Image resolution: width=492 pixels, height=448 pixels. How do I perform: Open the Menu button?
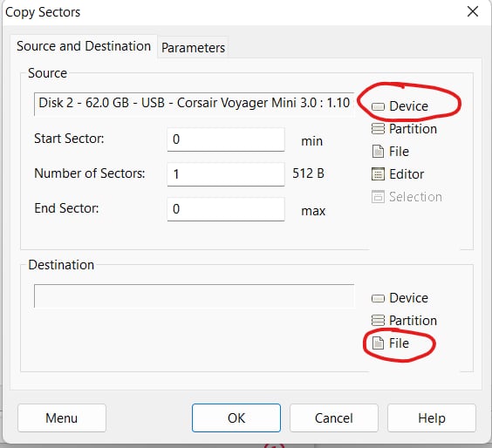click(62, 417)
